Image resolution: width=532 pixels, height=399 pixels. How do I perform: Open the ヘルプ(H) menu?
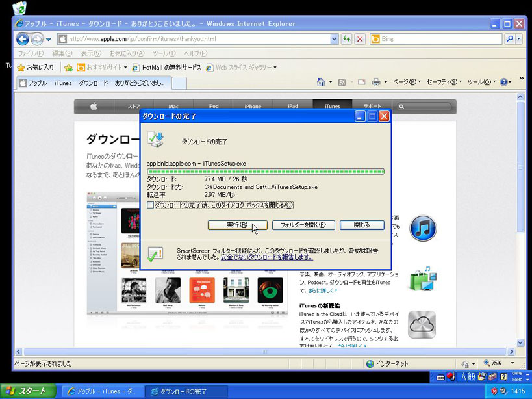(x=196, y=53)
